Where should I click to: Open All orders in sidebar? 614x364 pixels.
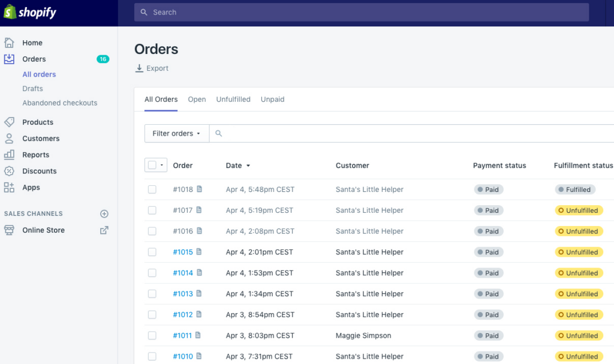(39, 74)
